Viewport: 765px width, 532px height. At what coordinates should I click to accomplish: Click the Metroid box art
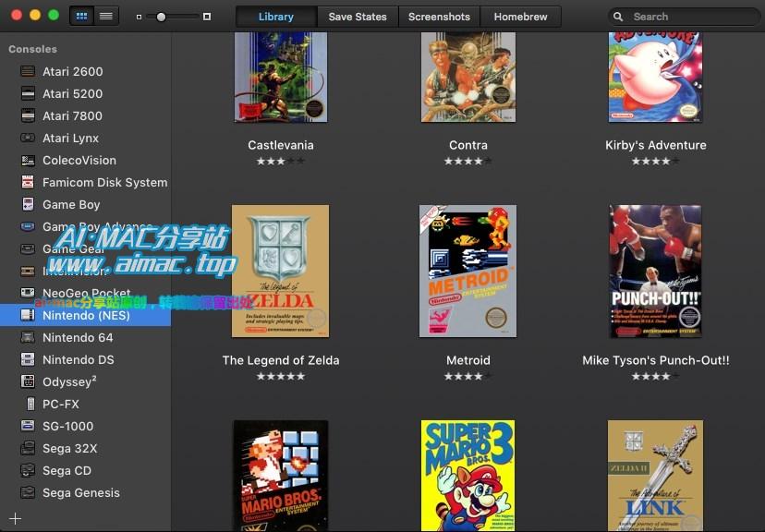coord(467,272)
